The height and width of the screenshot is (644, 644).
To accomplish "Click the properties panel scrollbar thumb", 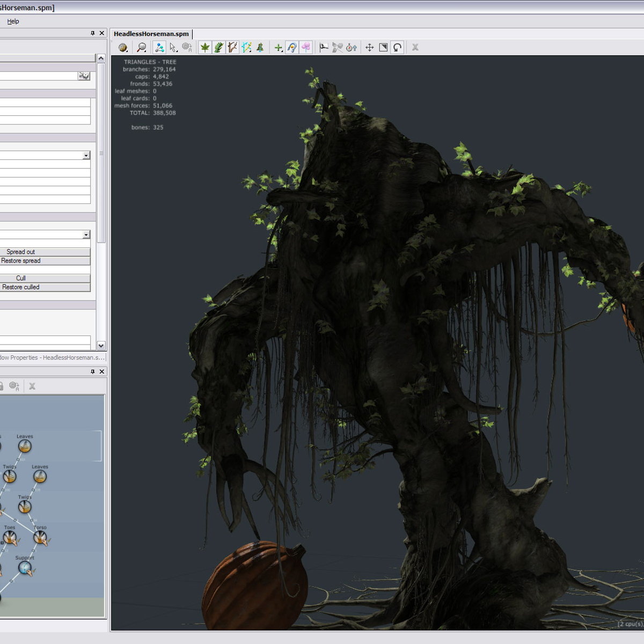I will point(101,153).
